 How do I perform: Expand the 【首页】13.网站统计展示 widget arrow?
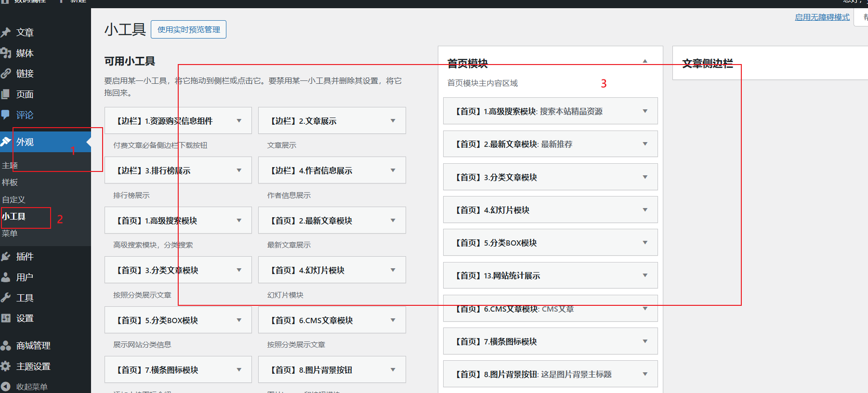645,275
